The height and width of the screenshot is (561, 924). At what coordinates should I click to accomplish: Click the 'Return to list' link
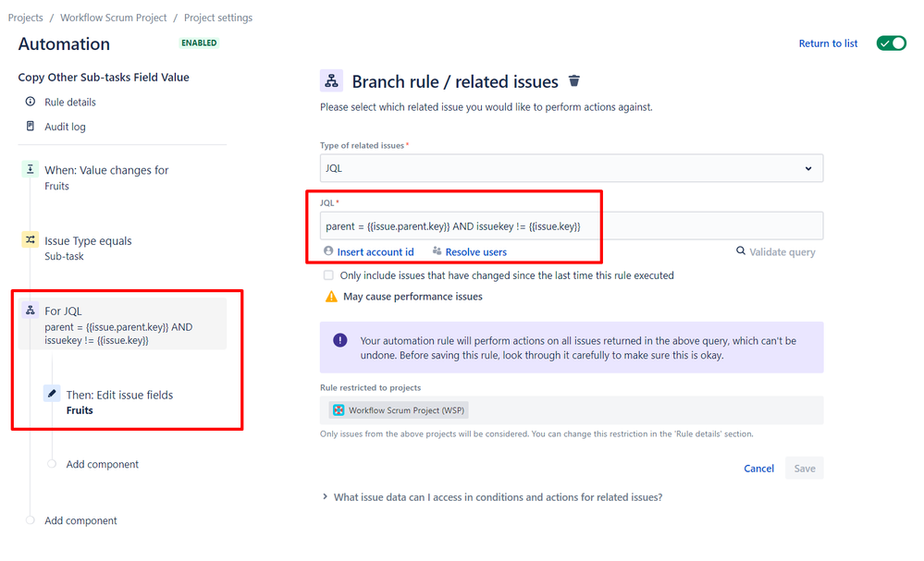[x=828, y=43]
